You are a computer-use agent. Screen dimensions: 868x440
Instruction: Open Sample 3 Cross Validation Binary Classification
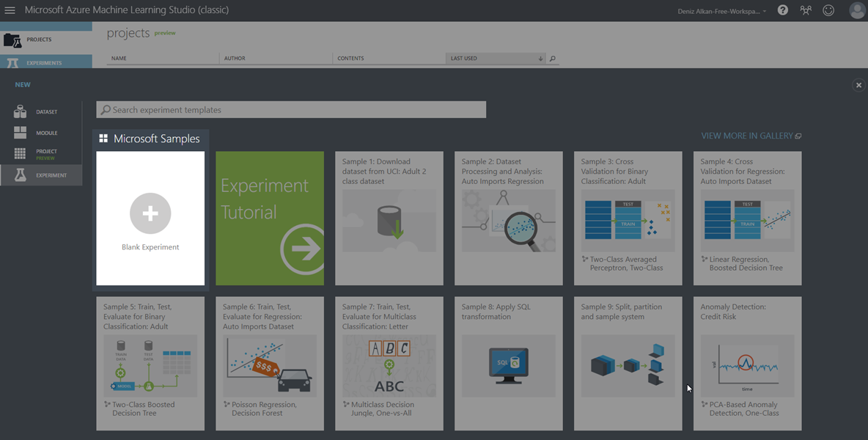pos(628,218)
